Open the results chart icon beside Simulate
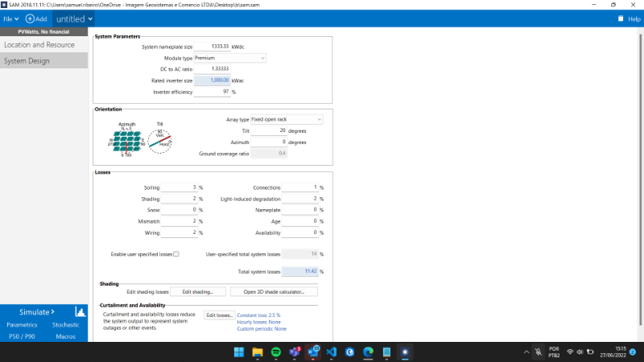 point(80,311)
